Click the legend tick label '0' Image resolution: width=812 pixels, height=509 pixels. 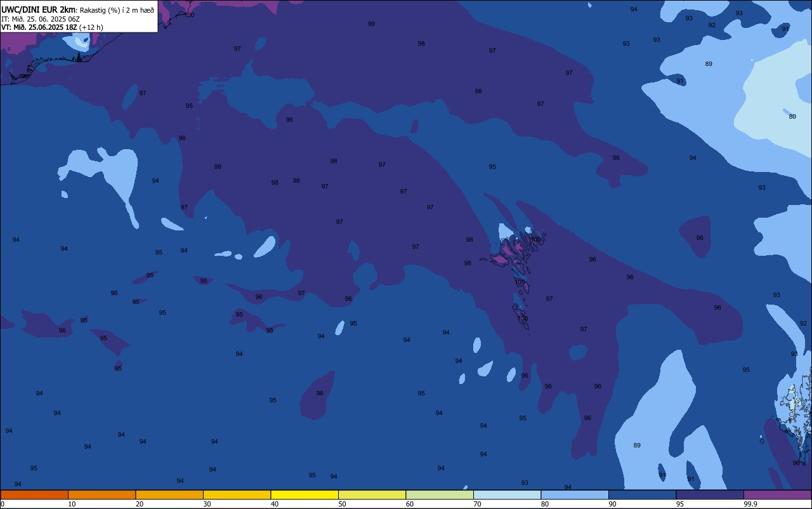click(x=3, y=504)
